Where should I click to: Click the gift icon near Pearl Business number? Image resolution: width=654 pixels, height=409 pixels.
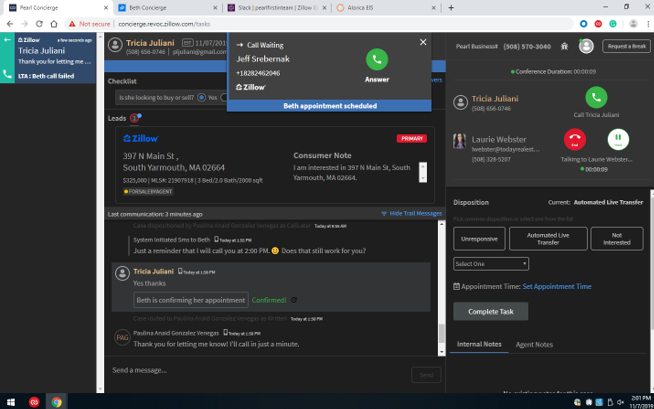564,46
